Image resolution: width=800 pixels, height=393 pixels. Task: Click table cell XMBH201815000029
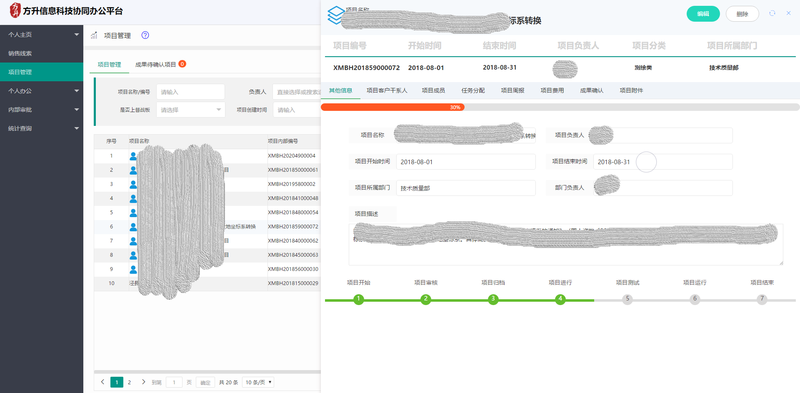(x=293, y=283)
